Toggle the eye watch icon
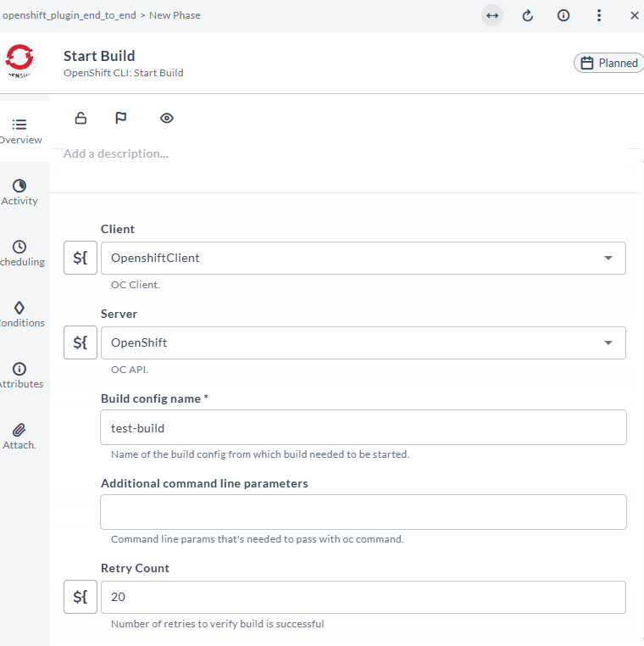Image resolution: width=644 pixels, height=646 pixels. pyautogui.click(x=166, y=118)
